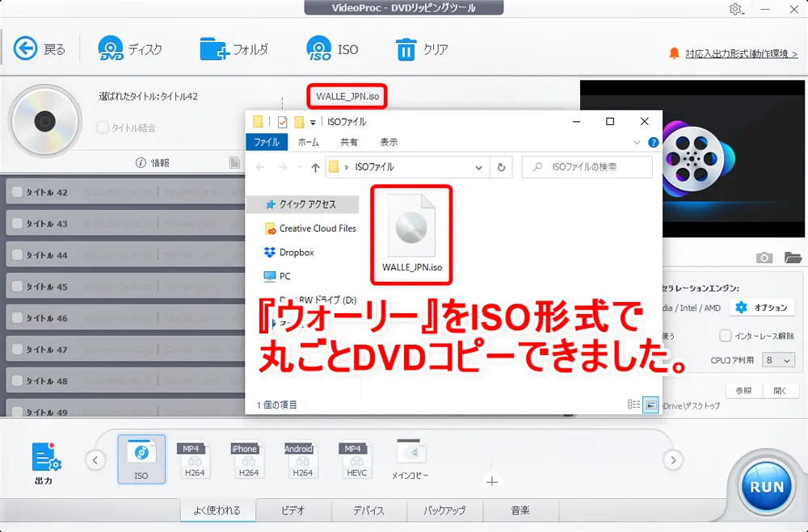
Task: Select MP4 HEVC output format
Action: [356, 459]
